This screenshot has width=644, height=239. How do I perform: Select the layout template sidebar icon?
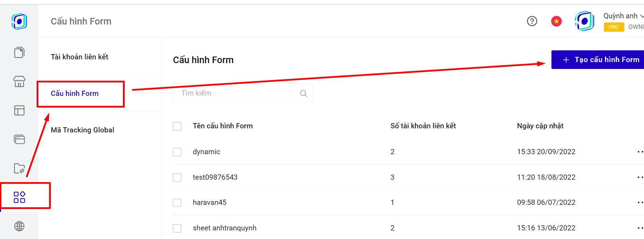click(x=19, y=110)
